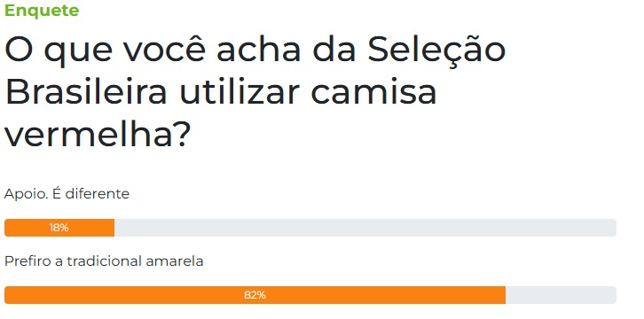Select the 'Prefiro a tradicional amarela' option
The height and width of the screenshot is (319, 644).
click(x=104, y=261)
